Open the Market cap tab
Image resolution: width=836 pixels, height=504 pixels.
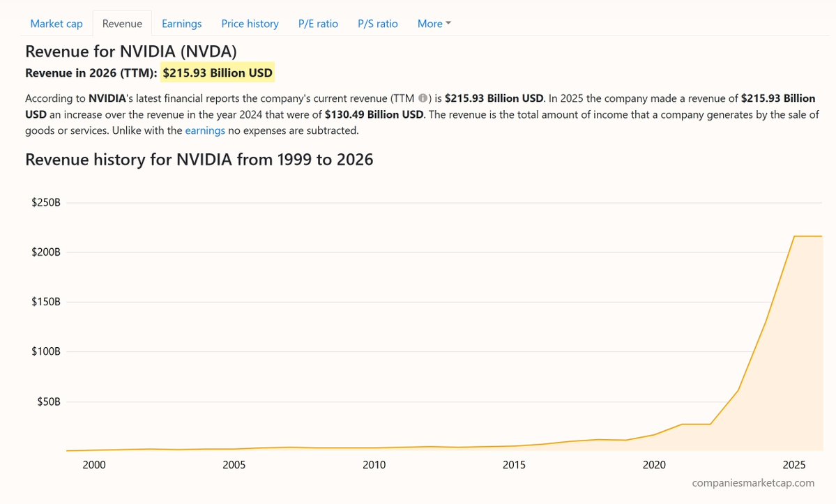pyautogui.click(x=56, y=24)
